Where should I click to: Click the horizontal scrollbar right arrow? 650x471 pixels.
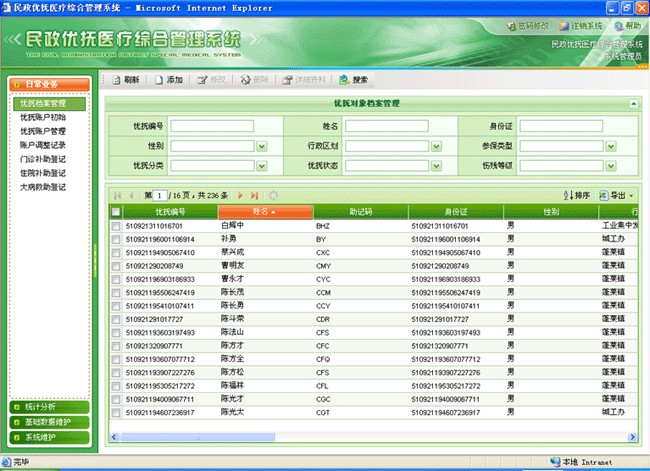[632, 437]
